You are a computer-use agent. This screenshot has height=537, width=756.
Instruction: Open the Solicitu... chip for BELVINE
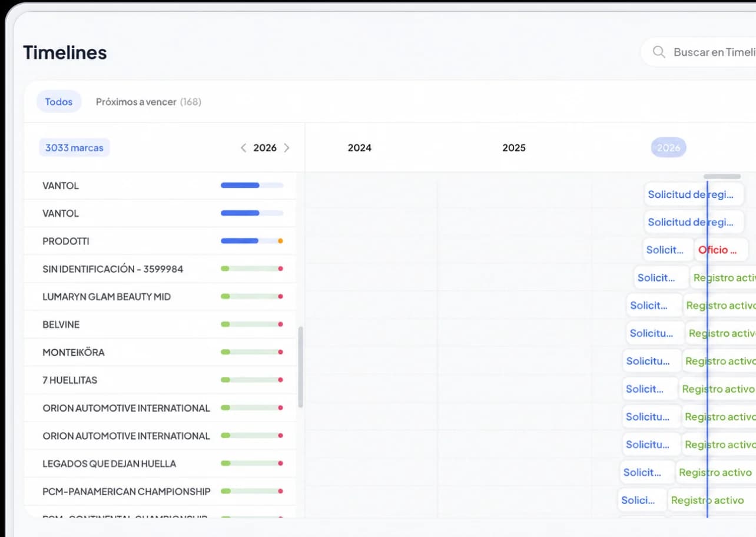pos(655,333)
